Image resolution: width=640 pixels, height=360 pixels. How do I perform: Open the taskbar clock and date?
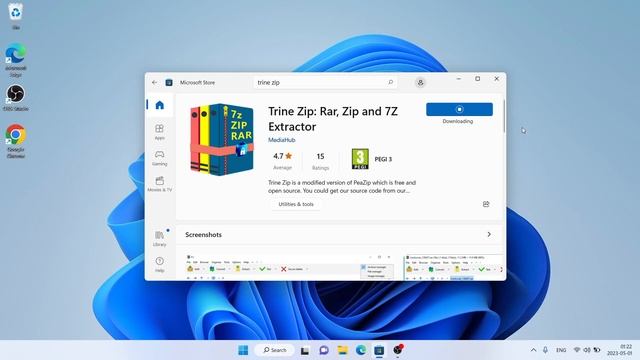pos(620,350)
